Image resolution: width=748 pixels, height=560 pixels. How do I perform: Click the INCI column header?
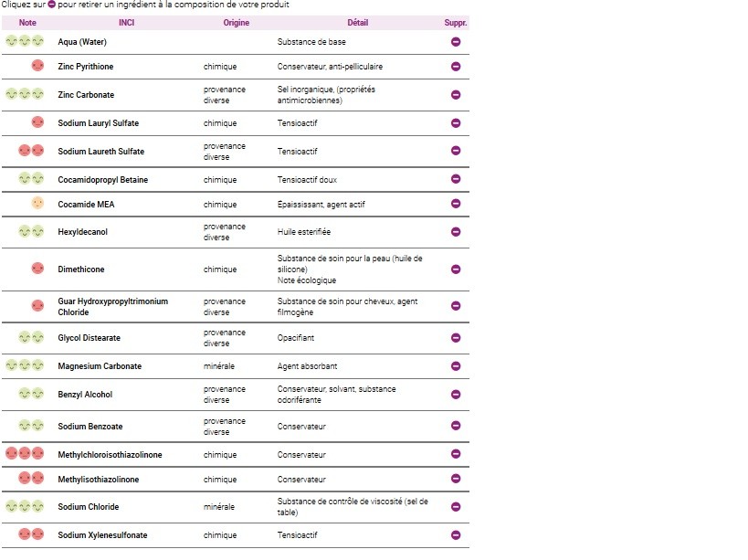127,22
